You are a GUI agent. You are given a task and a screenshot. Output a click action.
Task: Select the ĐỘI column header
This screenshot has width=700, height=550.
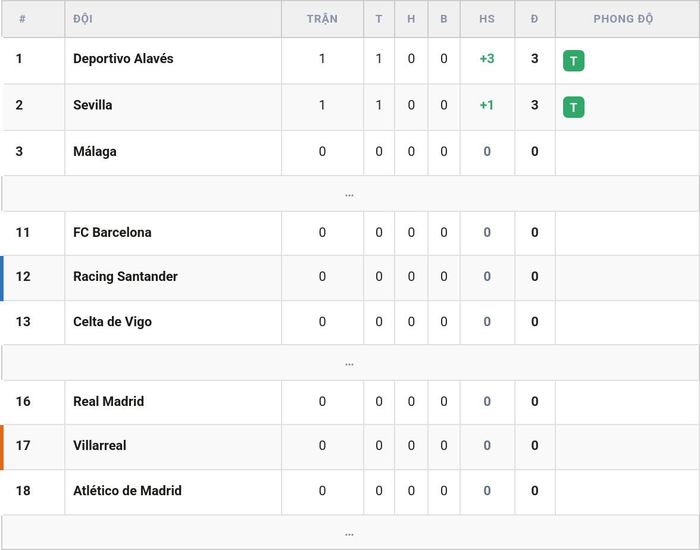83,19
